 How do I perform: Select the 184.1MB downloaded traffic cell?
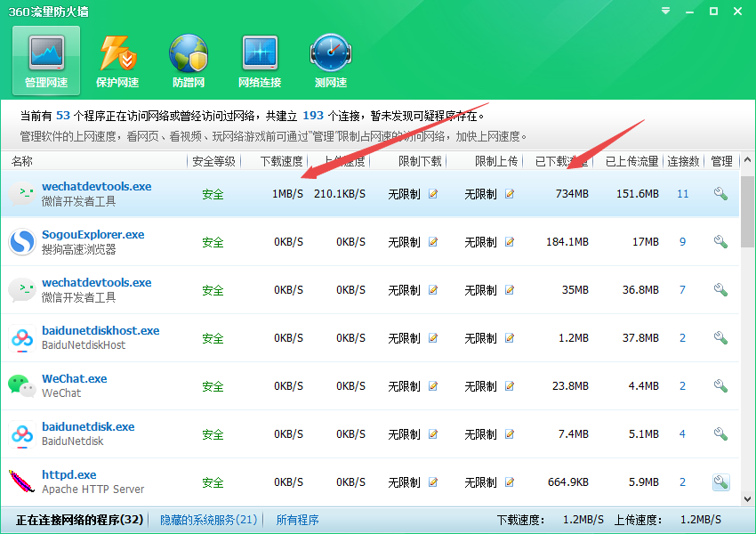point(567,242)
